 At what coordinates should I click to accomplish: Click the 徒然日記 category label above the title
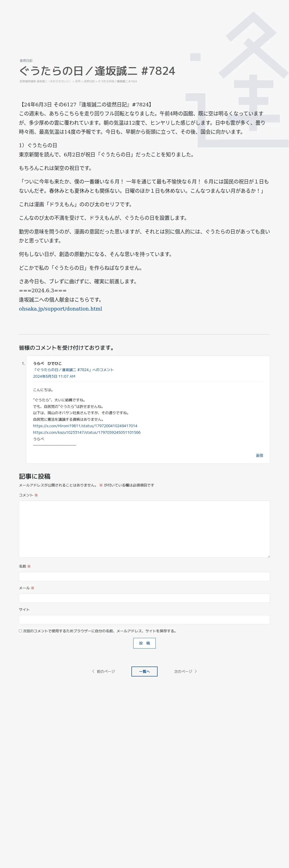click(x=26, y=61)
